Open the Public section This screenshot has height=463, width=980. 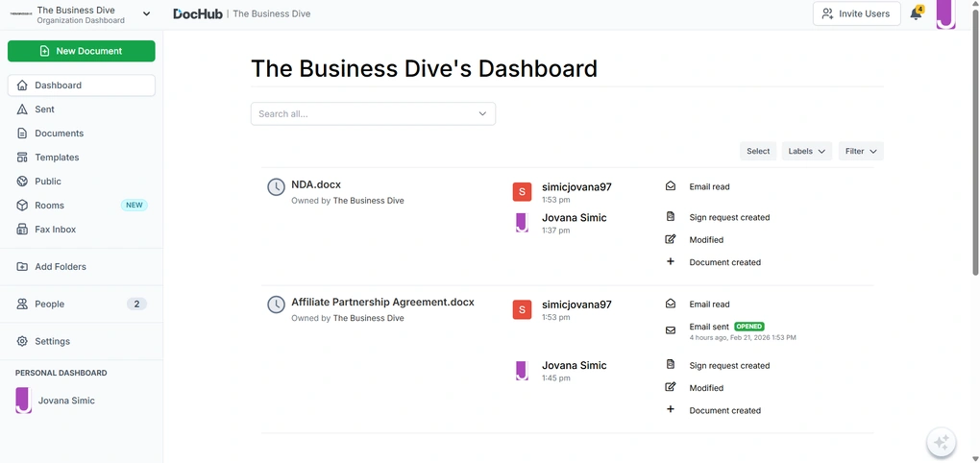(82, 182)
